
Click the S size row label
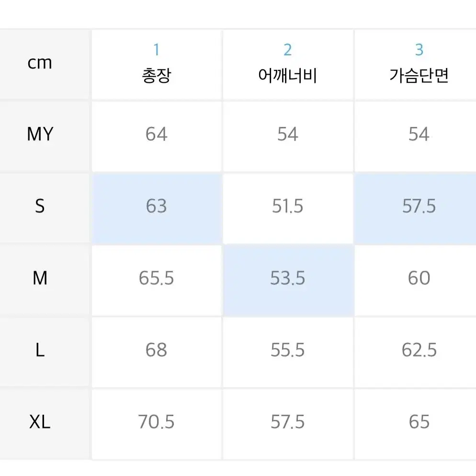(40, 206)
